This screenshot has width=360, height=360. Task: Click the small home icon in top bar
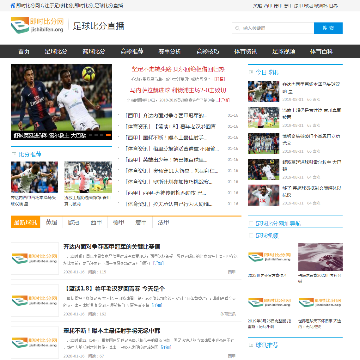tap(13, 6)
